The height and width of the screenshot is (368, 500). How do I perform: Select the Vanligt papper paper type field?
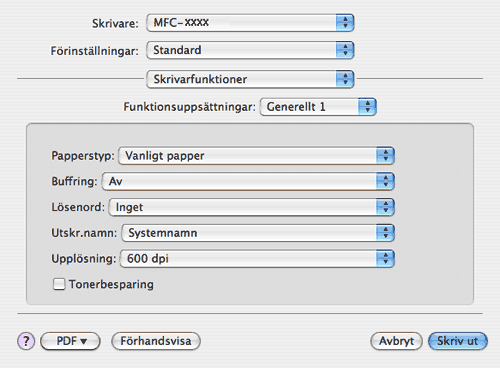tap(256, 156)
